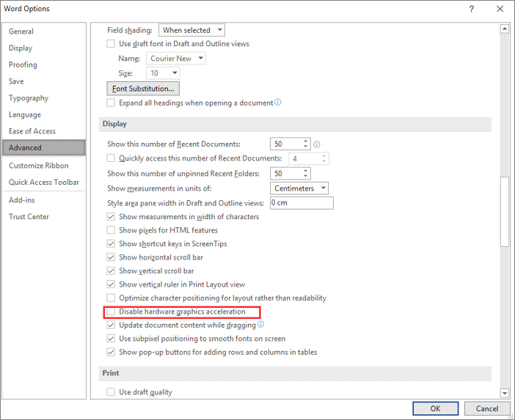Click the vertical scrollbar thumb

504,212
